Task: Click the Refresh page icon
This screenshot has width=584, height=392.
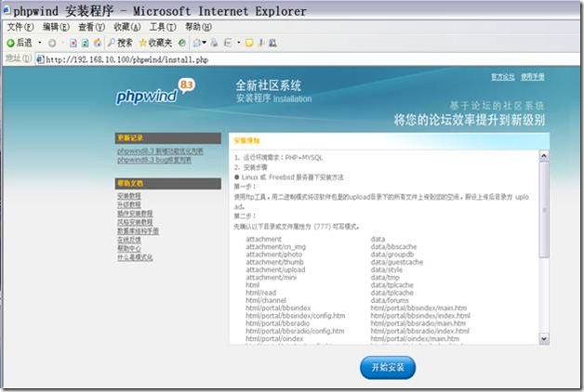Action: (85, 43)
